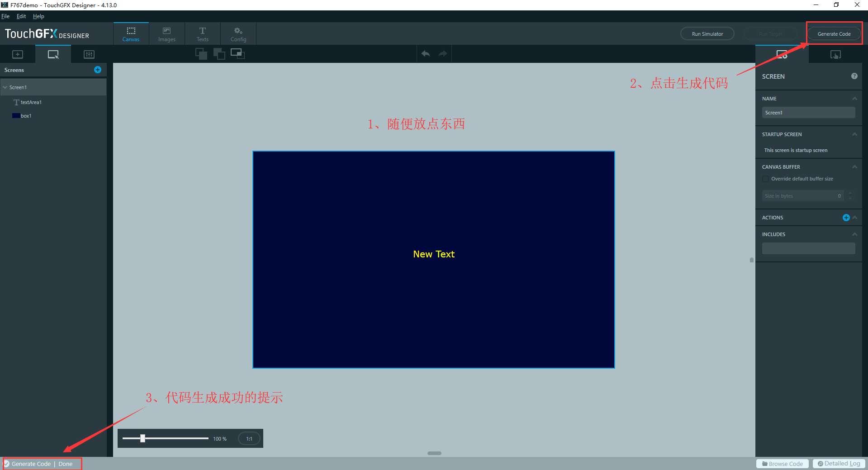Open the interactions tab icon

click(835, 55)
